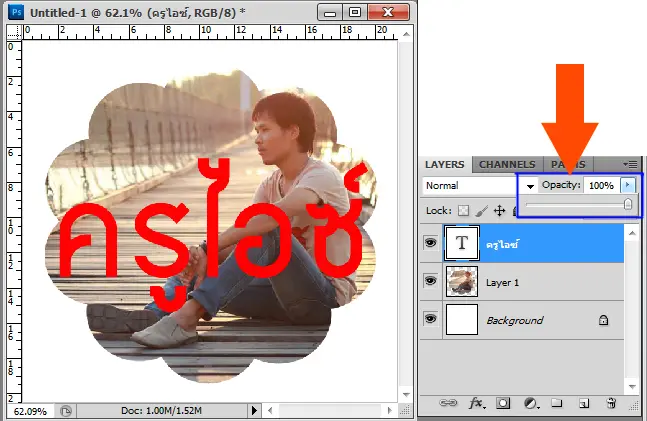
Task: Select the Layer 1 name
Action: 502,283
